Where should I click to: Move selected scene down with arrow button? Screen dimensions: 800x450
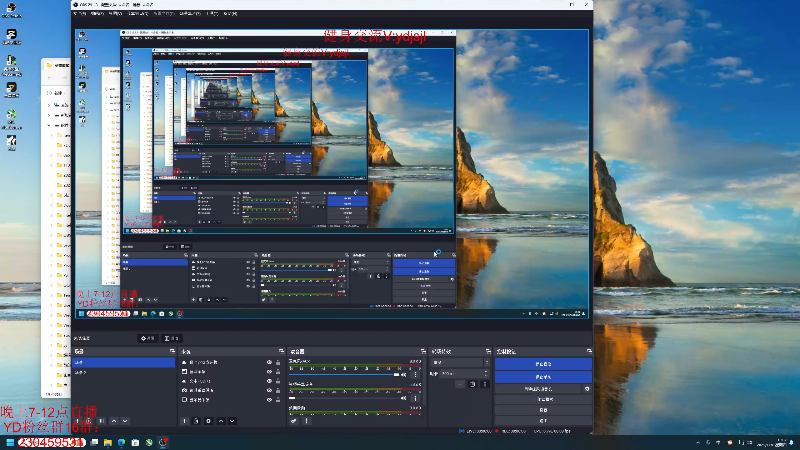pos(125,421)
